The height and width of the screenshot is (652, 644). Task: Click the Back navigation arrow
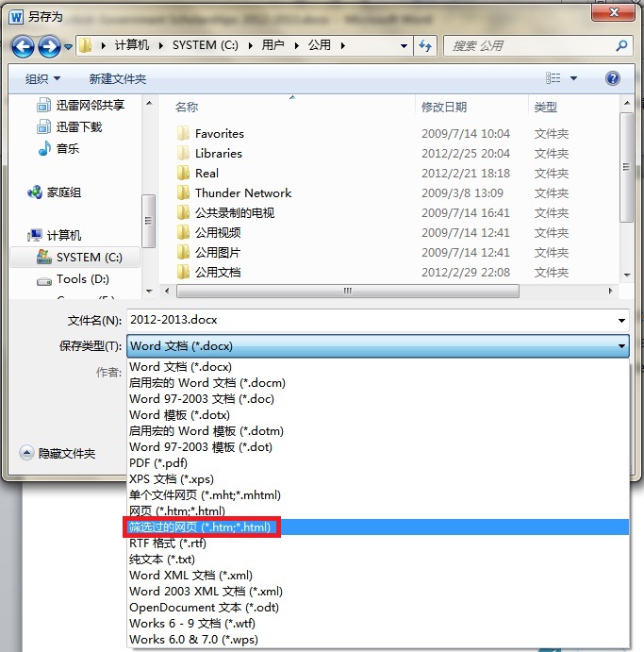click(23, 46)
